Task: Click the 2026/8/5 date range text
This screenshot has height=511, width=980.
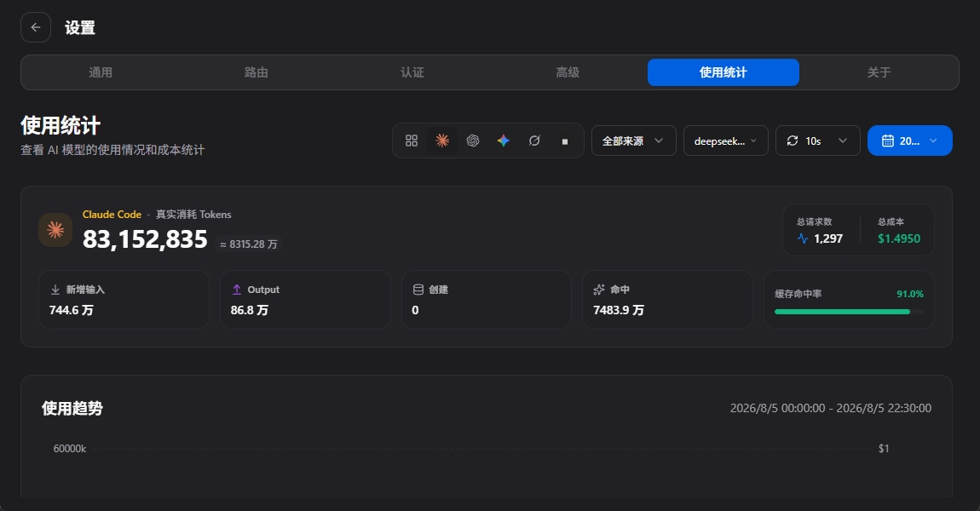Action: coord(831,408)
